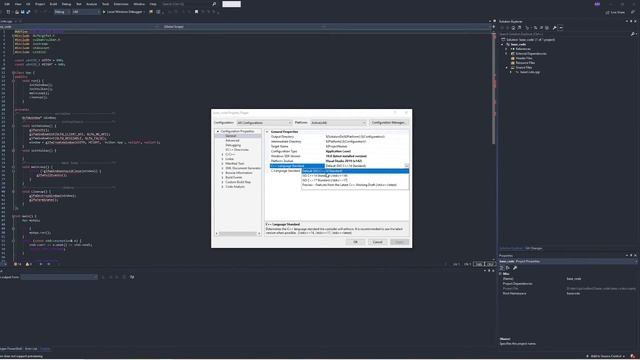Collapse Configuration Properties tree node
The image size is (640, 360).
[x=218, y=131]
